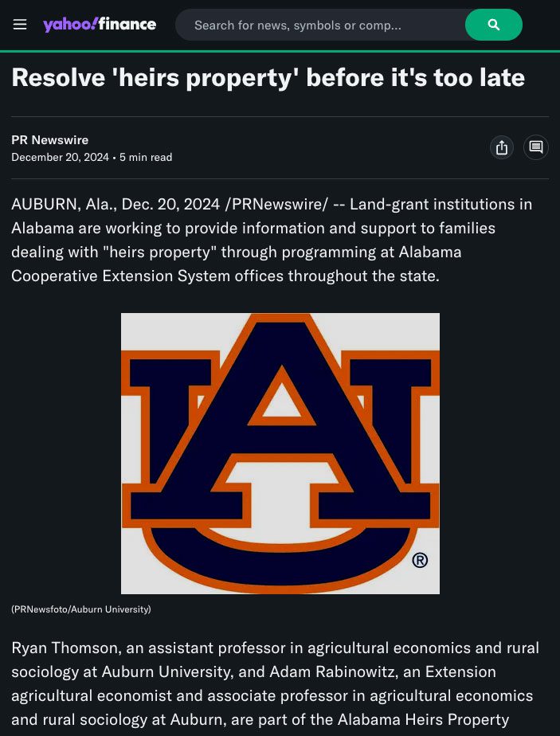Viewport: 560px width, 736px height.
Task: Share this article via share icon
Action: tap(502, 147)
